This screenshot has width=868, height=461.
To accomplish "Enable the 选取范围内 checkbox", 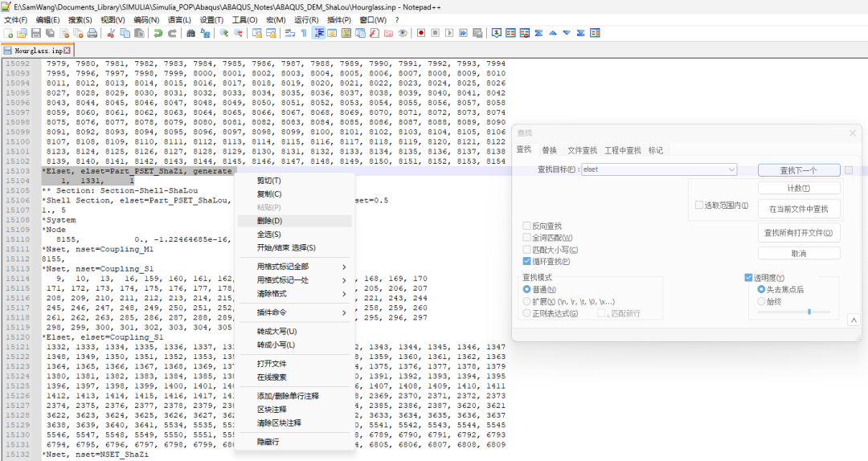I will [698, 206].
